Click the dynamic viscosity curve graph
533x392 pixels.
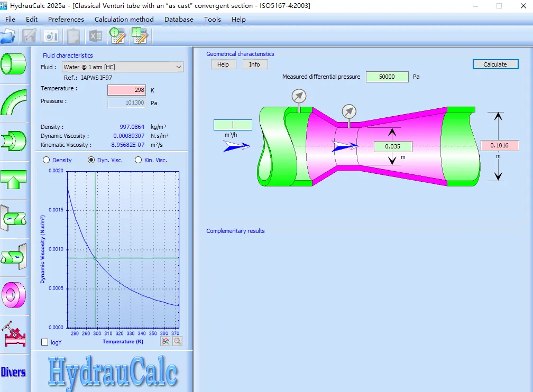(x=123, y=250)
